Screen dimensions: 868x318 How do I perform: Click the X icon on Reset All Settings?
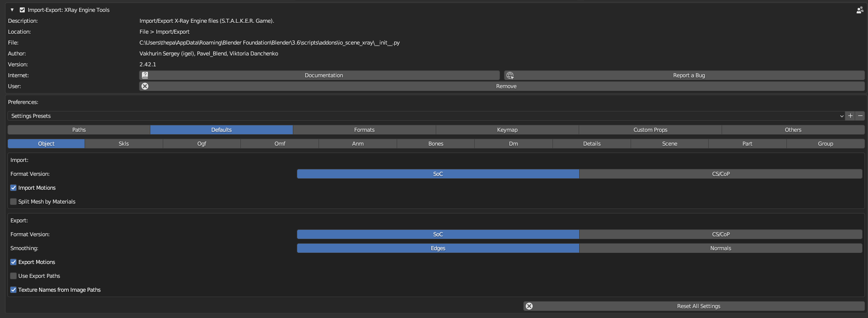pyautogui.click(x=529, y=306)
